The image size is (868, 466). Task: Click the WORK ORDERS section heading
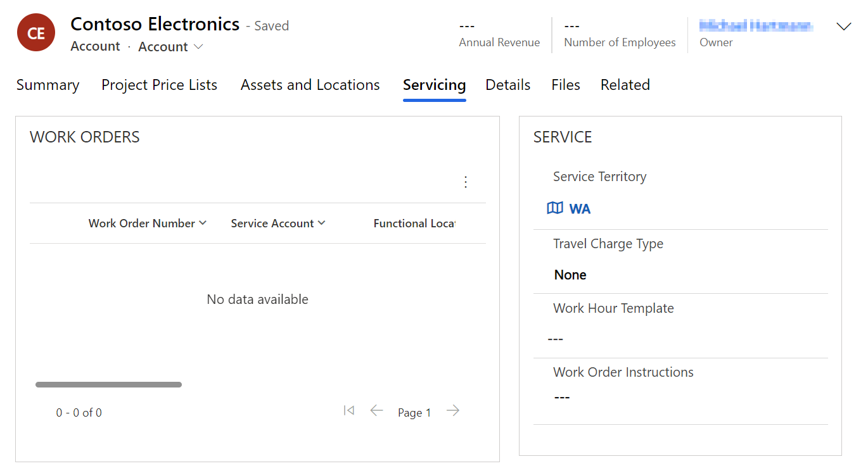85,137
